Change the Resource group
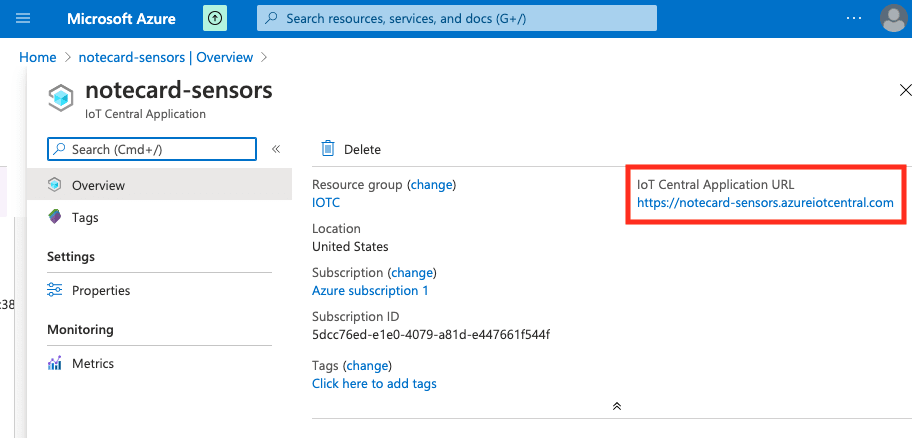The height and width of the screenshot is (438, 912). coord(432,185)
